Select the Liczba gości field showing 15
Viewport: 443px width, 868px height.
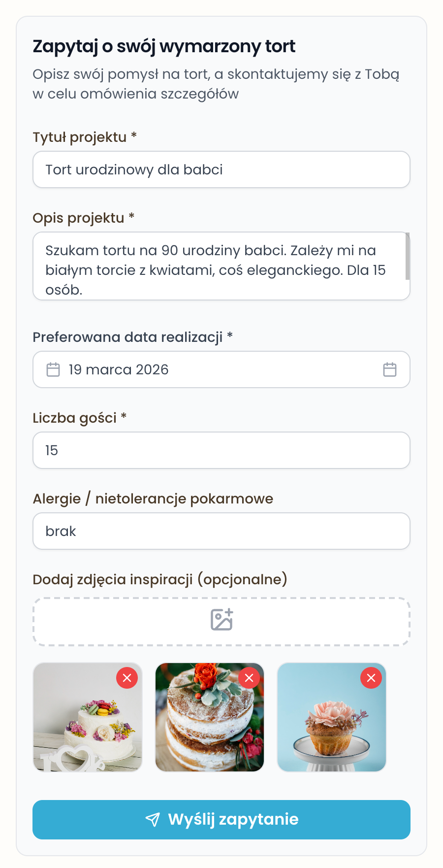[x=221, y=450]
